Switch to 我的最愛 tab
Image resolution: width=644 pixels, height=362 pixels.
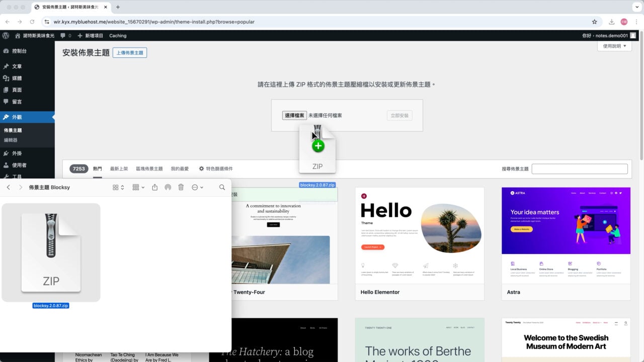coord(180,169)
